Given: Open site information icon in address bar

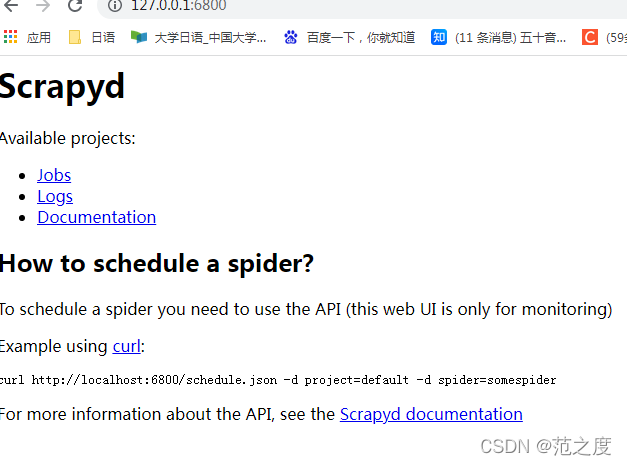Looking at the screenshot, I should click(115, 6).
